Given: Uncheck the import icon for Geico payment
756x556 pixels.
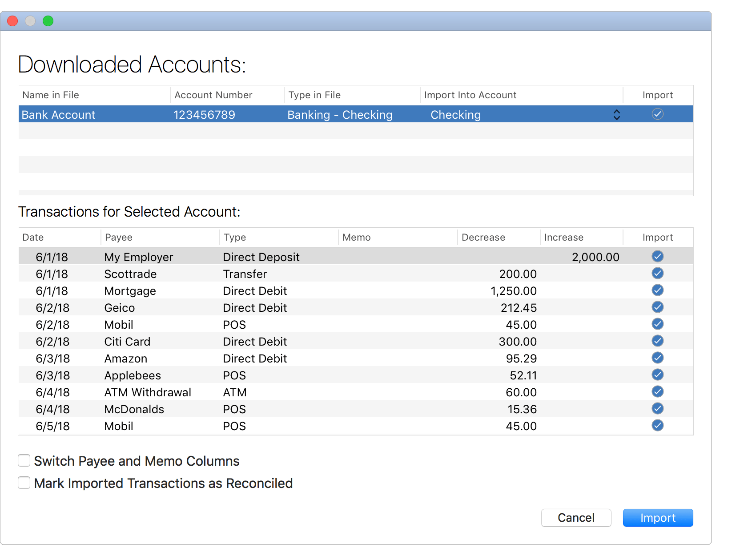Looking at the screenshot, I should [x=658, y=307].
